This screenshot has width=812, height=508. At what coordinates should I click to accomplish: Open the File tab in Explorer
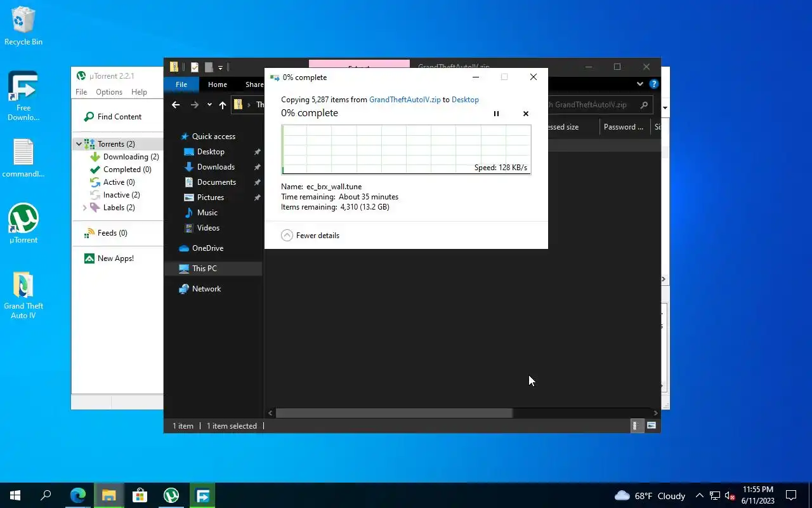tap(181, 84)
